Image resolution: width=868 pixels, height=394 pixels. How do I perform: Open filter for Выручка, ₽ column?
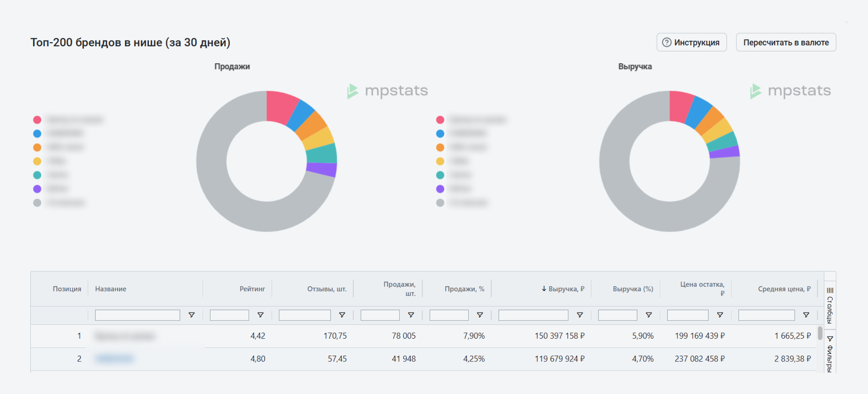[580, 315]
